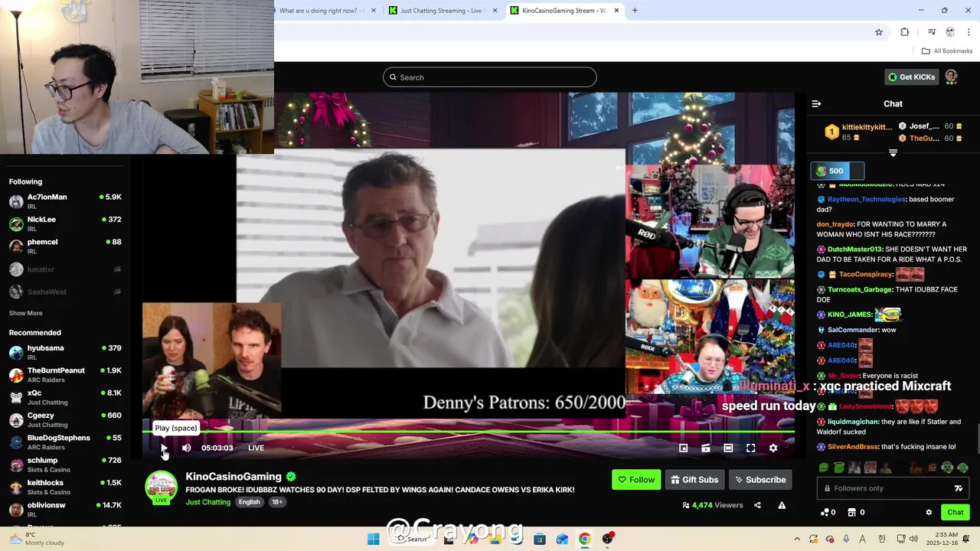Switch to Just Chatting Streaming tab
The height and width of the screenshot is (551, 980).
[443, 11]
